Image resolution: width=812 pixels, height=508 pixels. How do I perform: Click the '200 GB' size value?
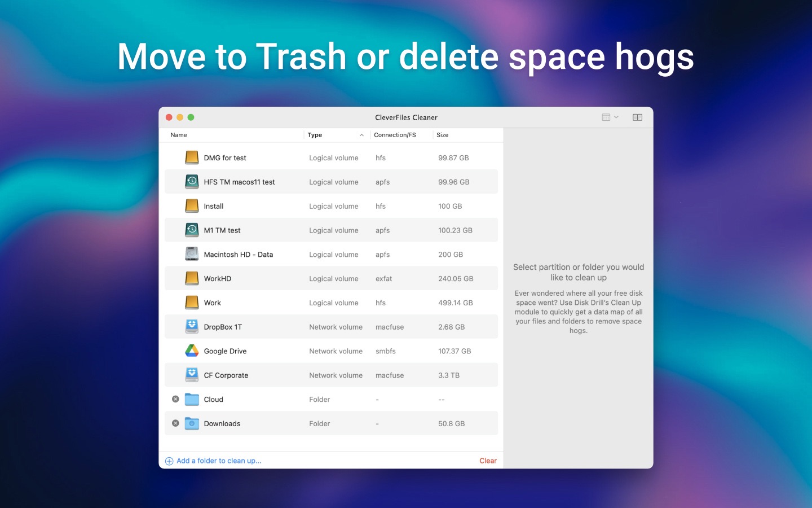coord(451,255)
